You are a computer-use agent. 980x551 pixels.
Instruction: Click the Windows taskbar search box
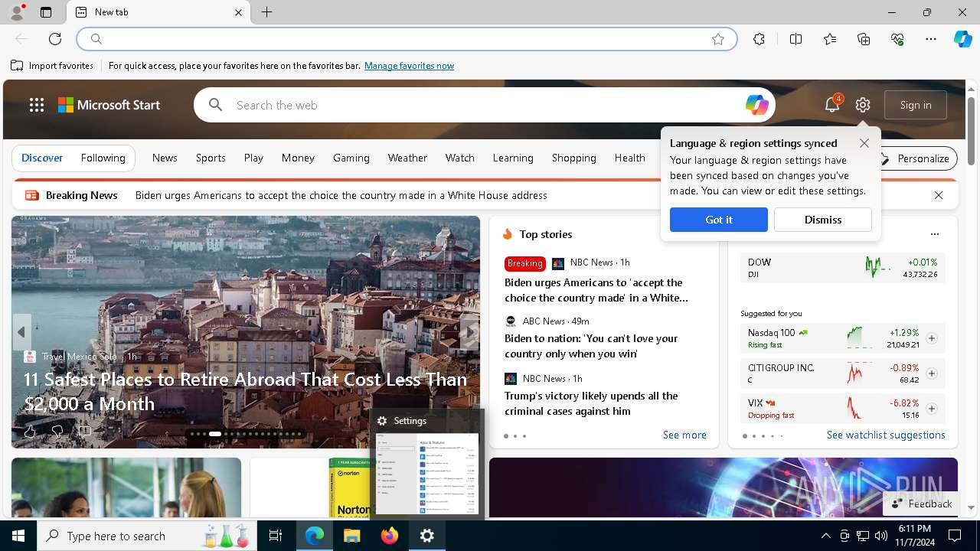click(147, 536)
